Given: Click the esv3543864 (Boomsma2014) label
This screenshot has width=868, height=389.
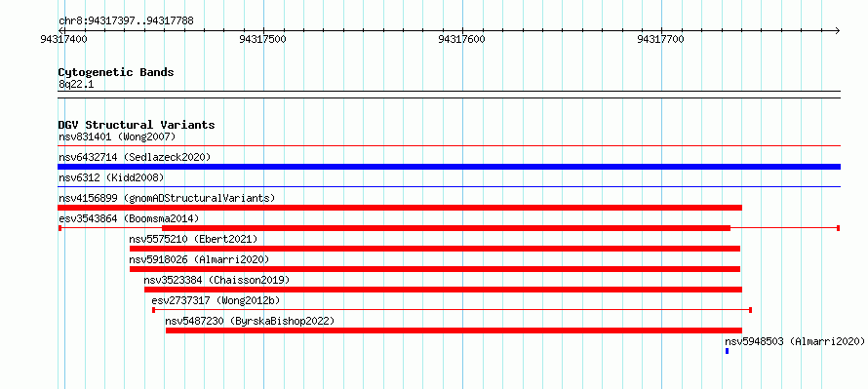Looking at the screenshot, I should point(129,218).
